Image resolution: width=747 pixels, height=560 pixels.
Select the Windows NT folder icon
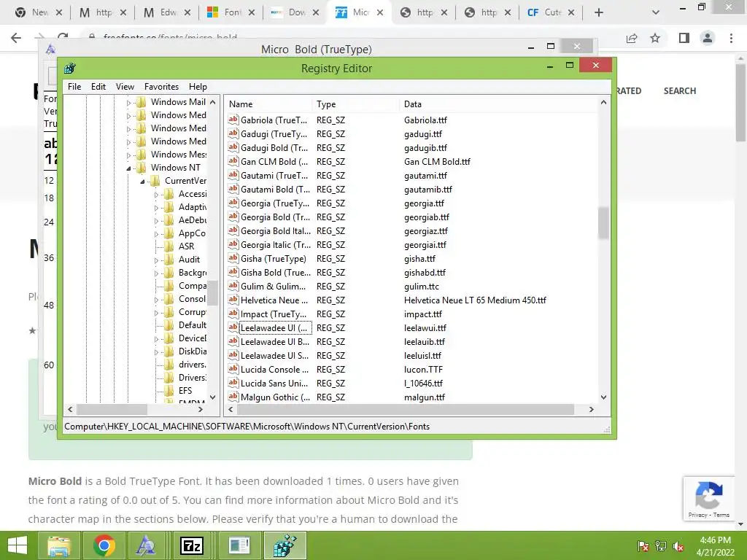[x=141, y=168]
